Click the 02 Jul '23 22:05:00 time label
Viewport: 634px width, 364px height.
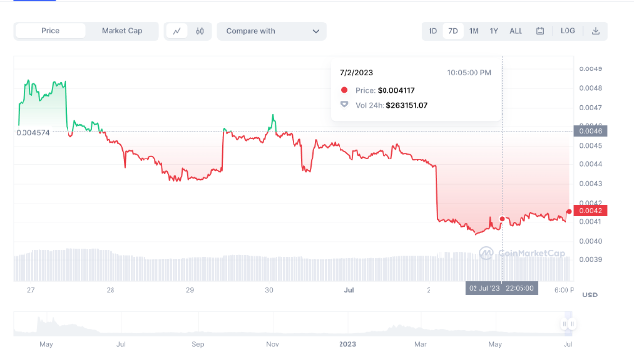[501, 288]
